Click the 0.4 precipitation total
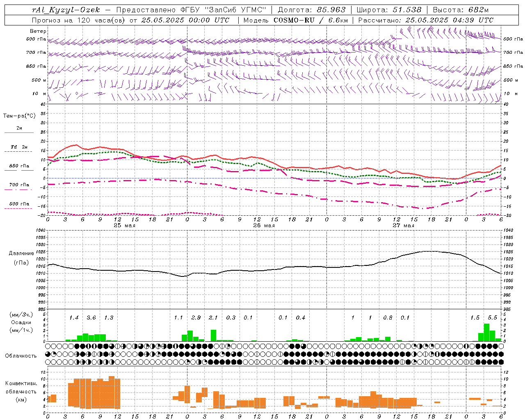The image size is (525, 420). pyautogui.click(x=301, y=318)
